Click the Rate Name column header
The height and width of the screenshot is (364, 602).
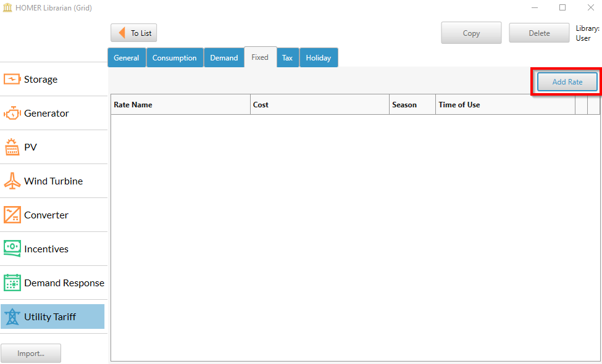pos(180,105)
